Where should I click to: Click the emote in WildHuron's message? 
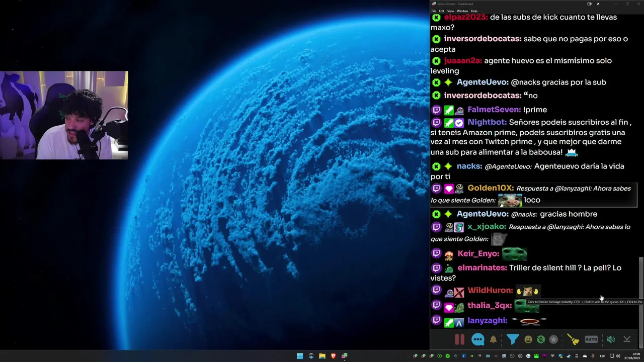[x=528, y=291]
